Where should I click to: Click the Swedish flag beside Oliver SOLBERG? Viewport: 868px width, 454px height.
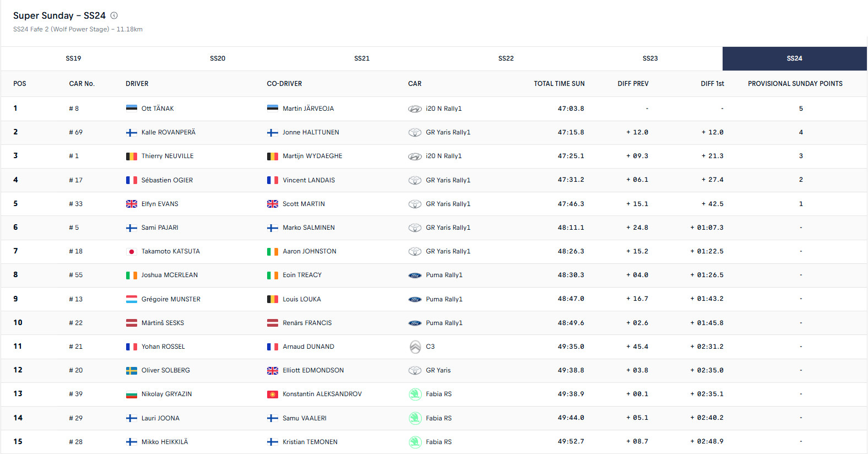point(132,370)
